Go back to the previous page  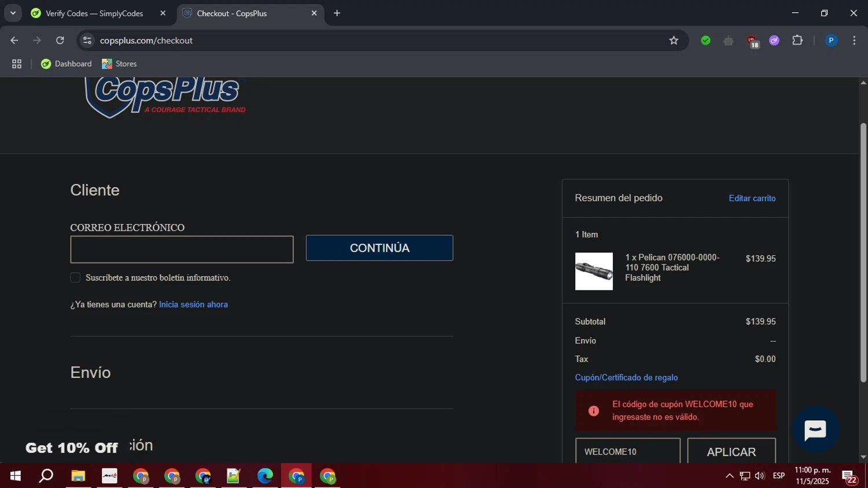point(14,41)
